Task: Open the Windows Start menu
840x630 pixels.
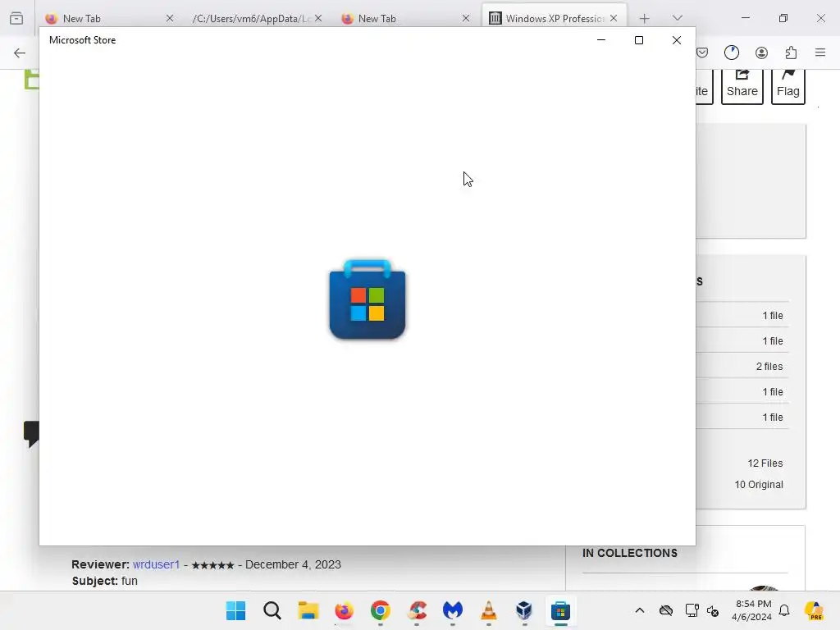Action: coord(235,610)
